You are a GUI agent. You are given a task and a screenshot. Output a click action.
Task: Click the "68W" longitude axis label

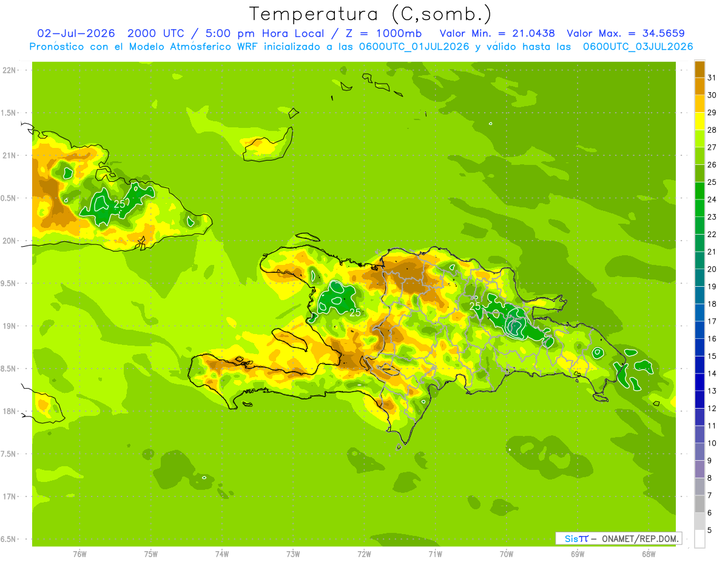tap(649, 554)
